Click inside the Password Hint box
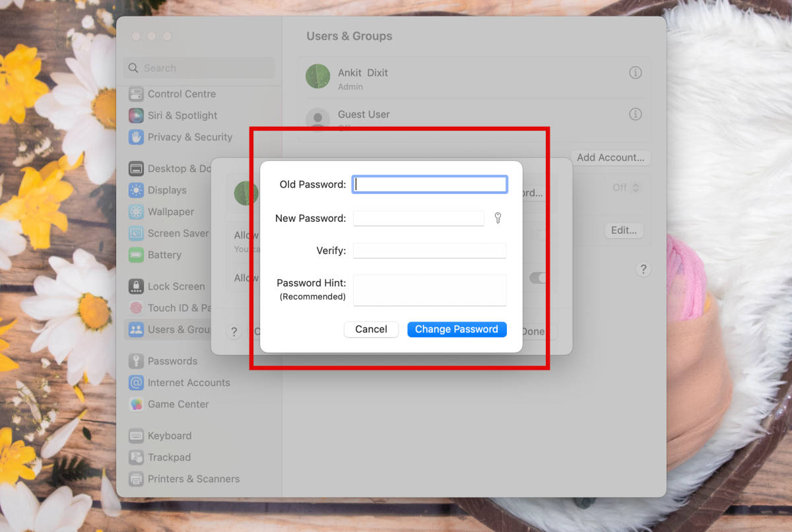 (429, 290)
